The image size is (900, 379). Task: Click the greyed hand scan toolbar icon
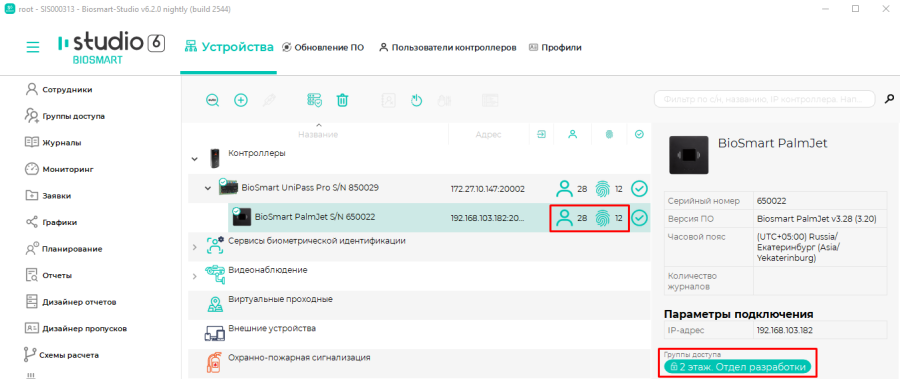coord(444,100)
